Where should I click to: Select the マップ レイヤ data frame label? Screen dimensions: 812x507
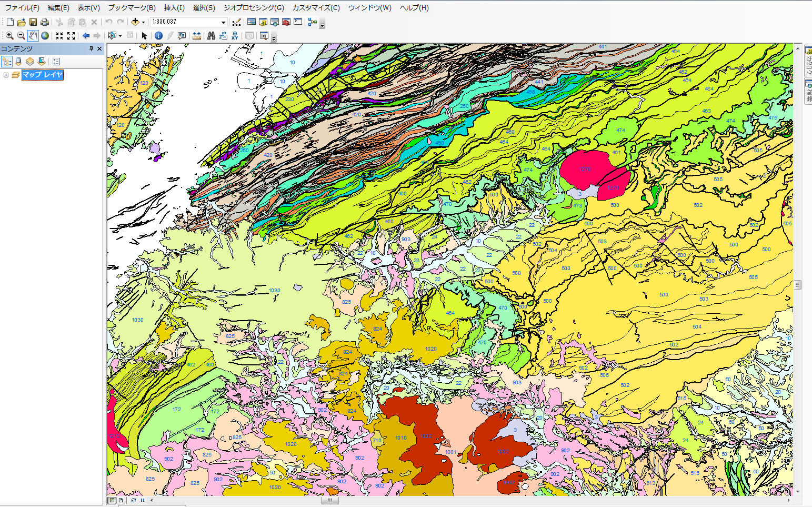click(42, 75)
